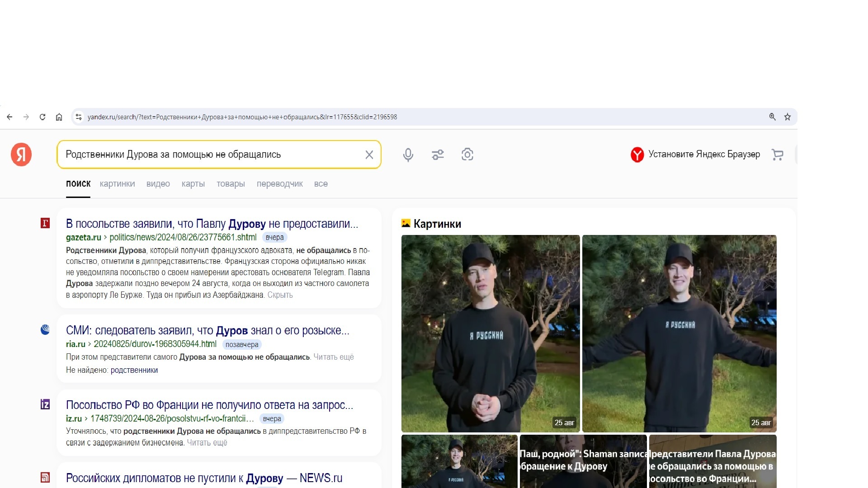Clear the search query with X

[369, 155]
